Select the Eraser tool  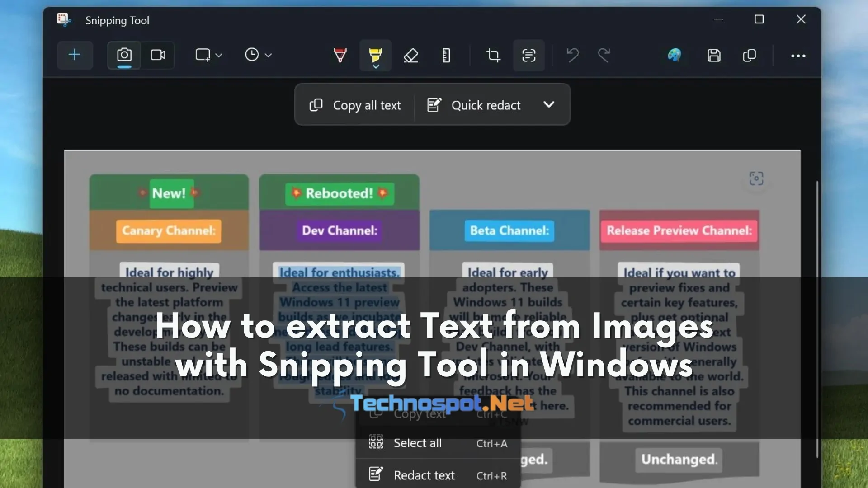[411, 55]
